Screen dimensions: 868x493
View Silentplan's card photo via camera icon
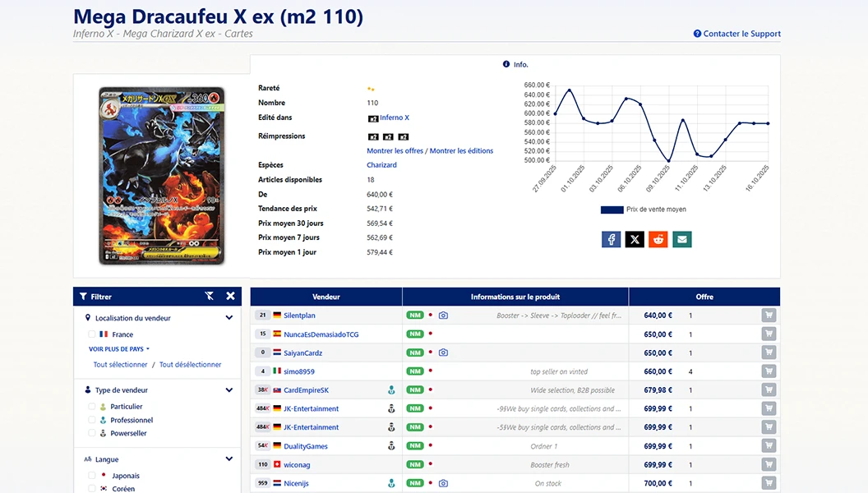pos(443,316)
